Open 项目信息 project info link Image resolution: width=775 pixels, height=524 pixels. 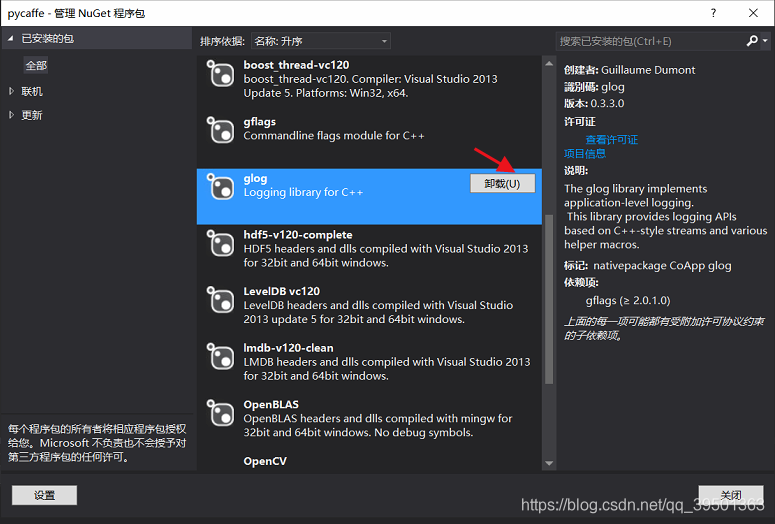585,154
